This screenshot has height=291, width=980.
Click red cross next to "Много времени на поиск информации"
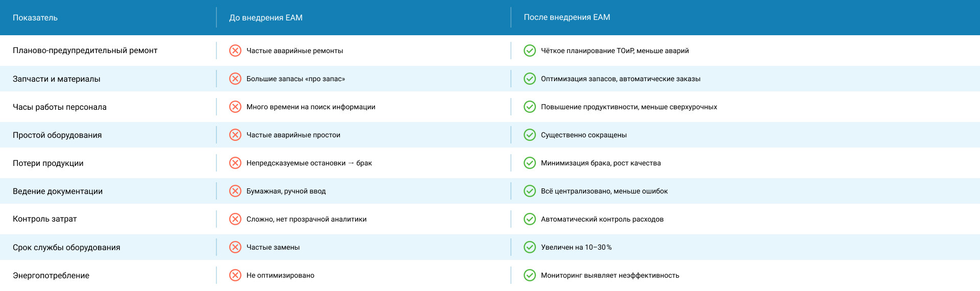pos(235,107)
